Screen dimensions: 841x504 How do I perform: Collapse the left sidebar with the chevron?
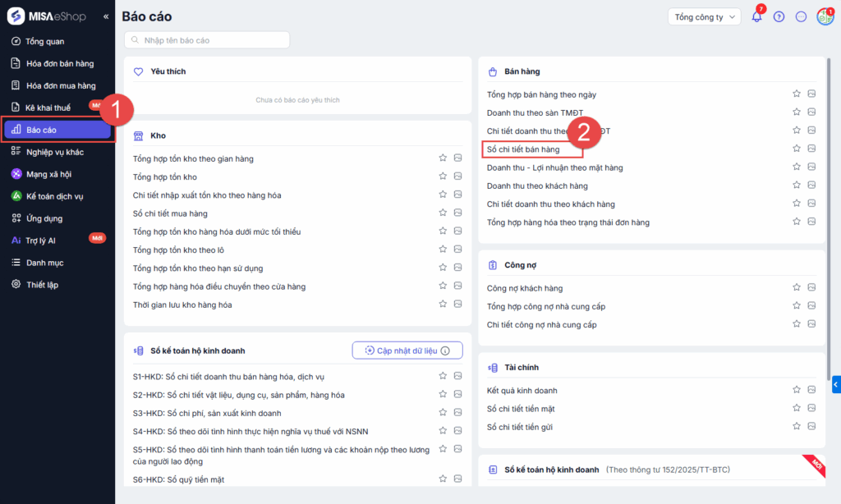(105, 16)
